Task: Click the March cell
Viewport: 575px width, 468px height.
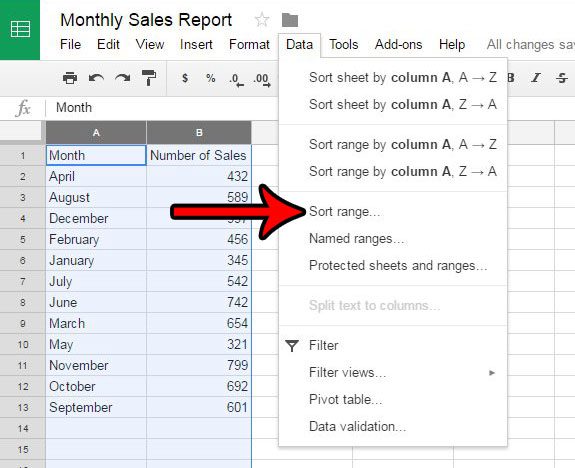Action: coord(96,323)
